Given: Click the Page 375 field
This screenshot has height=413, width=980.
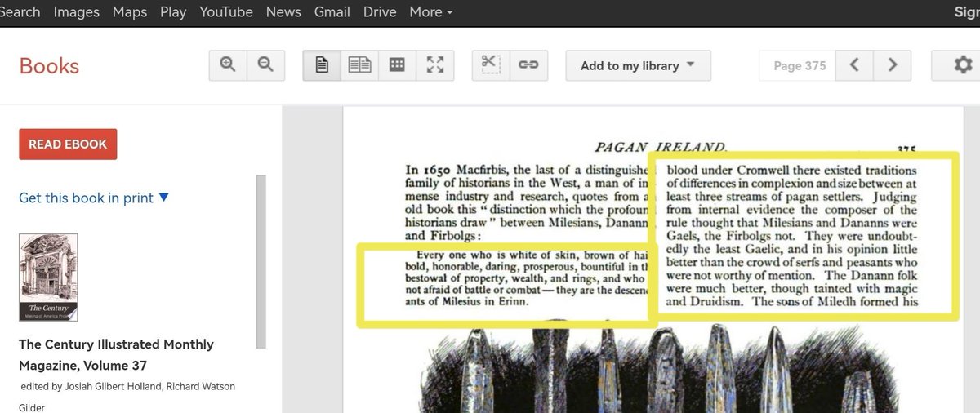Looking at the screenshot, I should coord(797,65).
